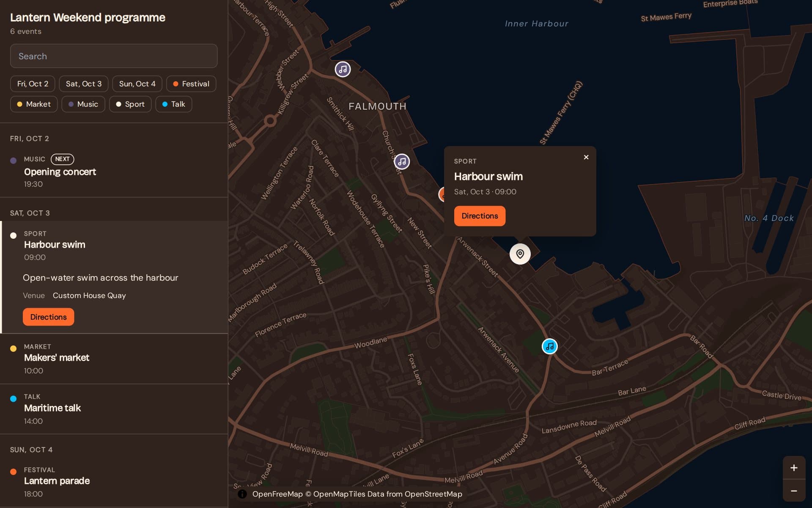Toggle the Festival category filter
This screenshot has width=812, height=508.
pos(191,84)
